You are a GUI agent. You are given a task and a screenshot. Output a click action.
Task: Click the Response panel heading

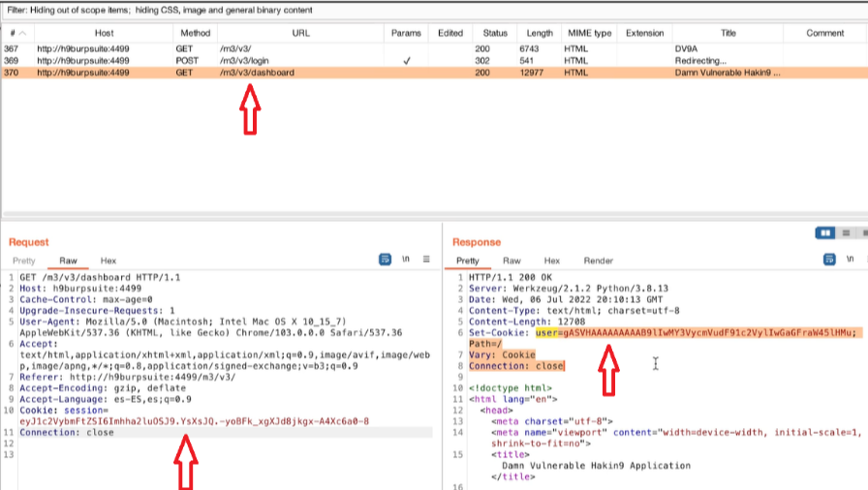tap(477, 242)
